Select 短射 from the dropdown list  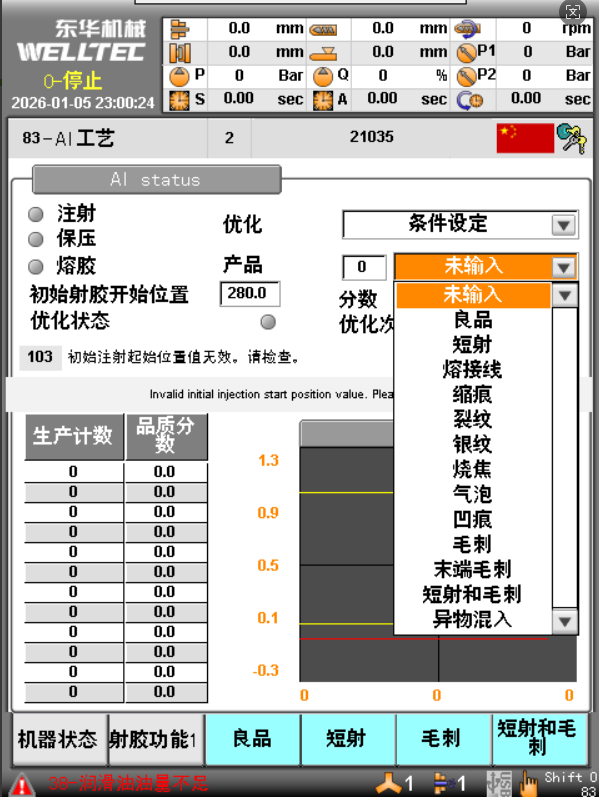point(473,345)
